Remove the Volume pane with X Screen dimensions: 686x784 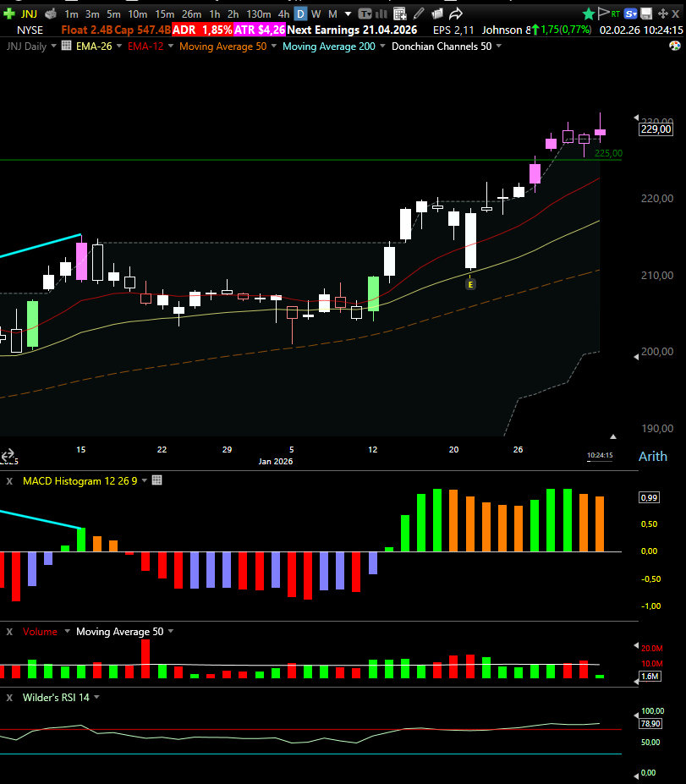(9, 632)
